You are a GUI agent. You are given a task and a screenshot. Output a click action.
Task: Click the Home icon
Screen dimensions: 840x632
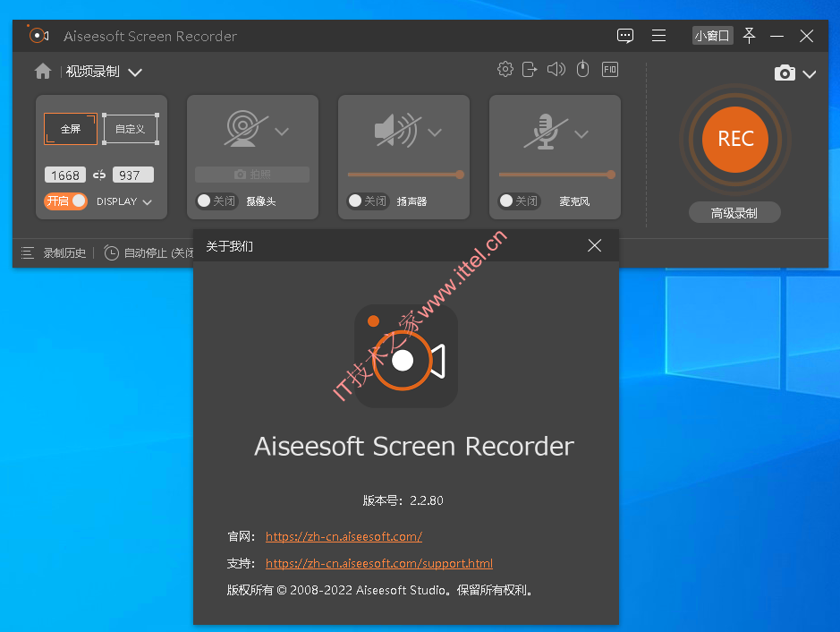[43, 72]
